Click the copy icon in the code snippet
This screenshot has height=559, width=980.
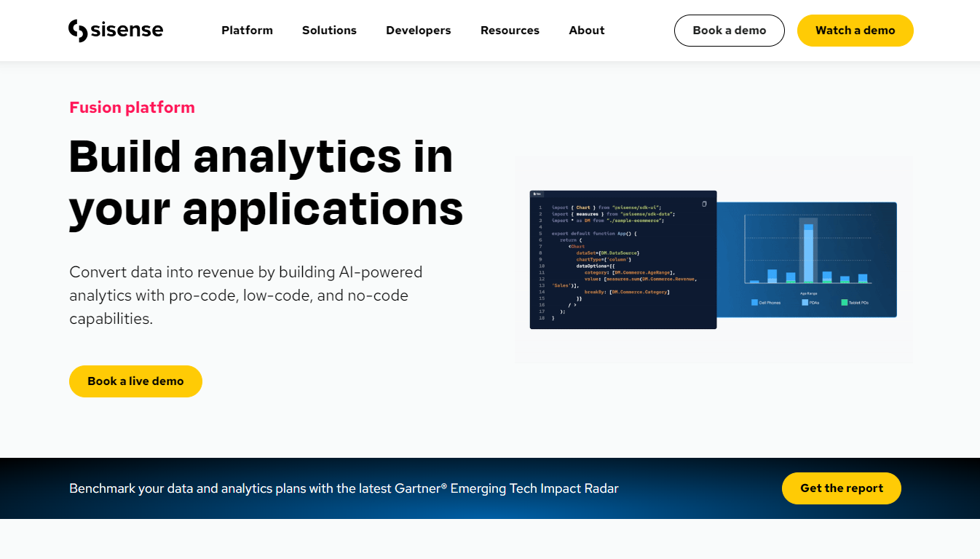coord(704,204)
